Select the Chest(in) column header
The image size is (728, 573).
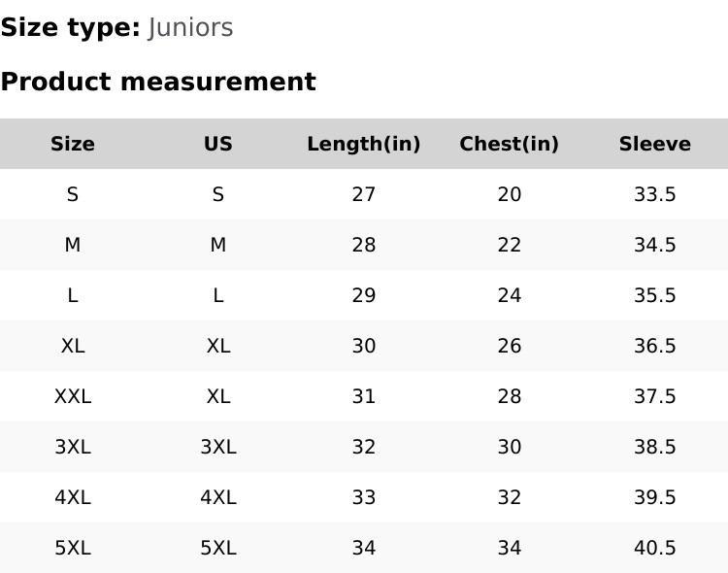[510, 144]
